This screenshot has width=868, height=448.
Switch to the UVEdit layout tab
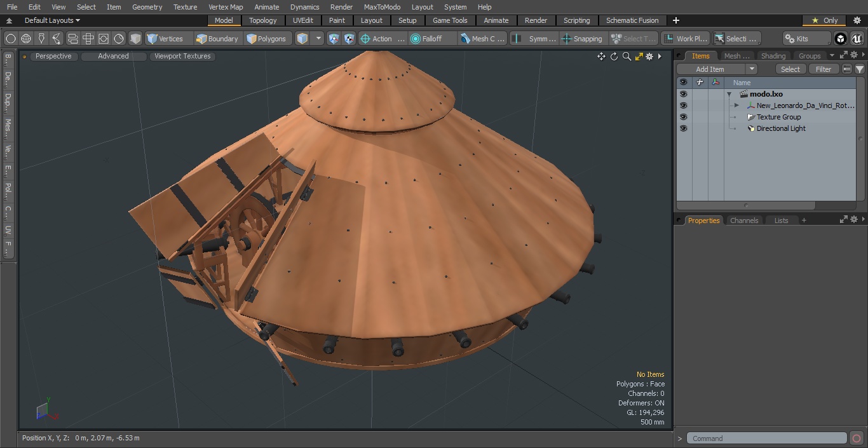click(303, 20)
